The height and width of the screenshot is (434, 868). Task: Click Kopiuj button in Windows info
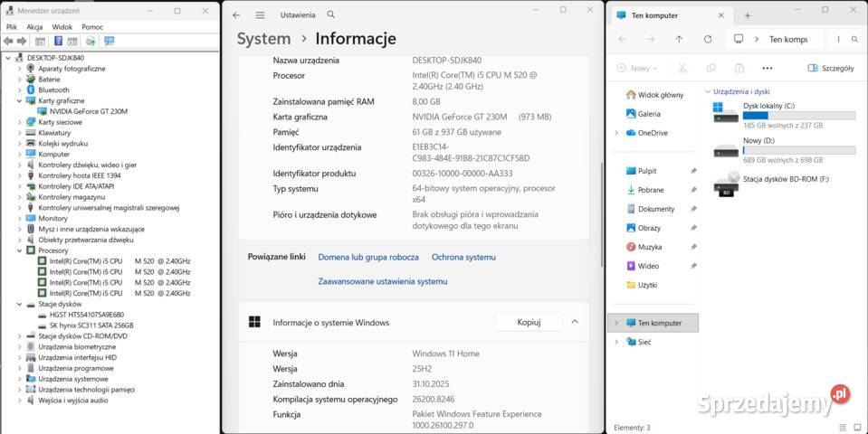coord(529,322)
